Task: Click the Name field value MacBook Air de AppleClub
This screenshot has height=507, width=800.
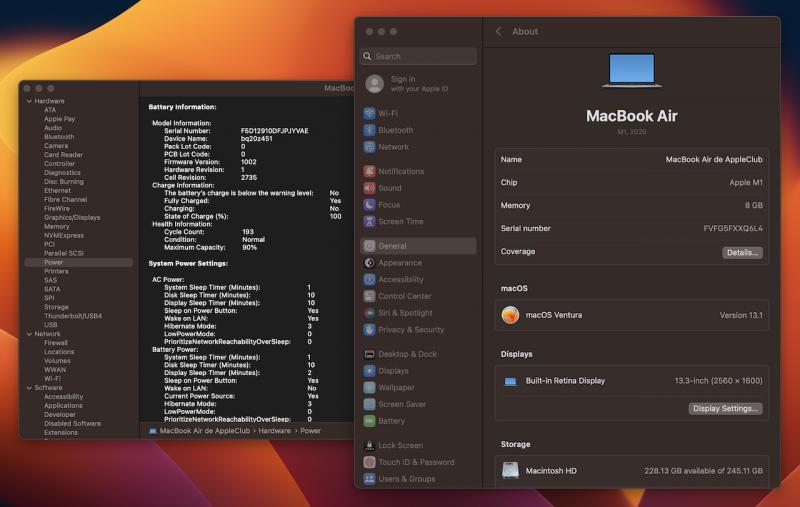Action: [x=714, y=160]
